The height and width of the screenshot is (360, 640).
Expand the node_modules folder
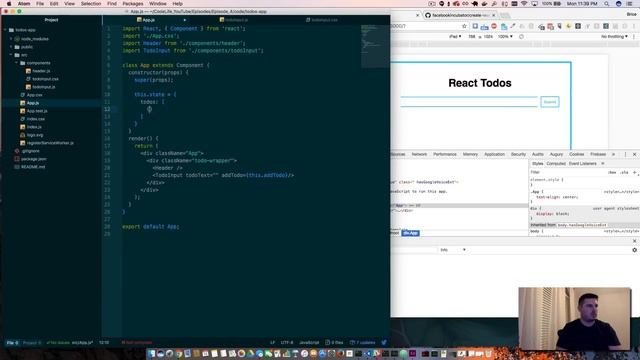point(34,39)
